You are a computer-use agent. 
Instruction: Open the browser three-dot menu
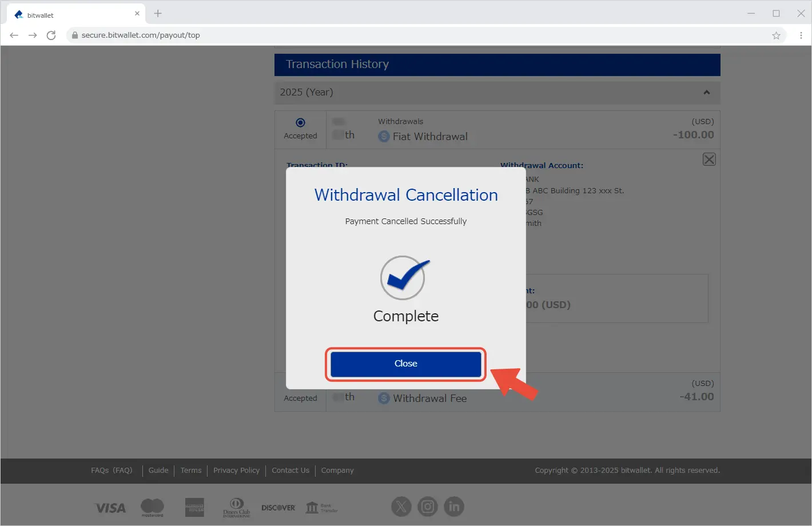801,35
